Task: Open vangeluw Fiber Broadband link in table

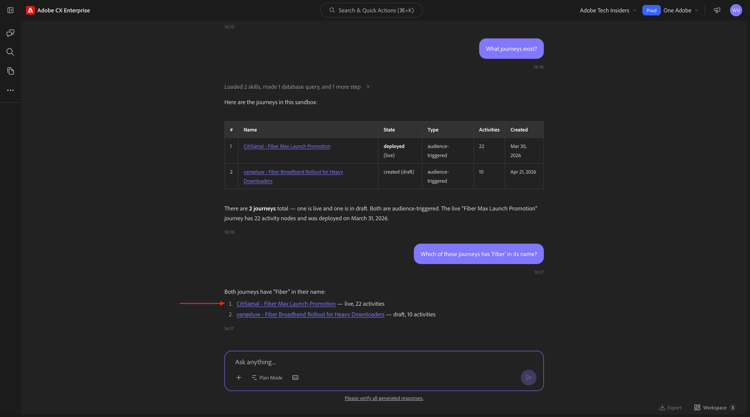Action: [293, 176]
